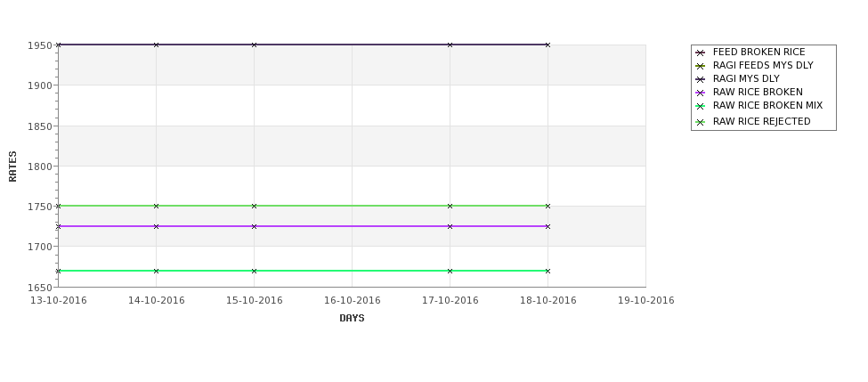The width and height of the screenshot is (868, 382).
Task: Click the 1950 data point on 18-10-2016
Action: point(548,45)
